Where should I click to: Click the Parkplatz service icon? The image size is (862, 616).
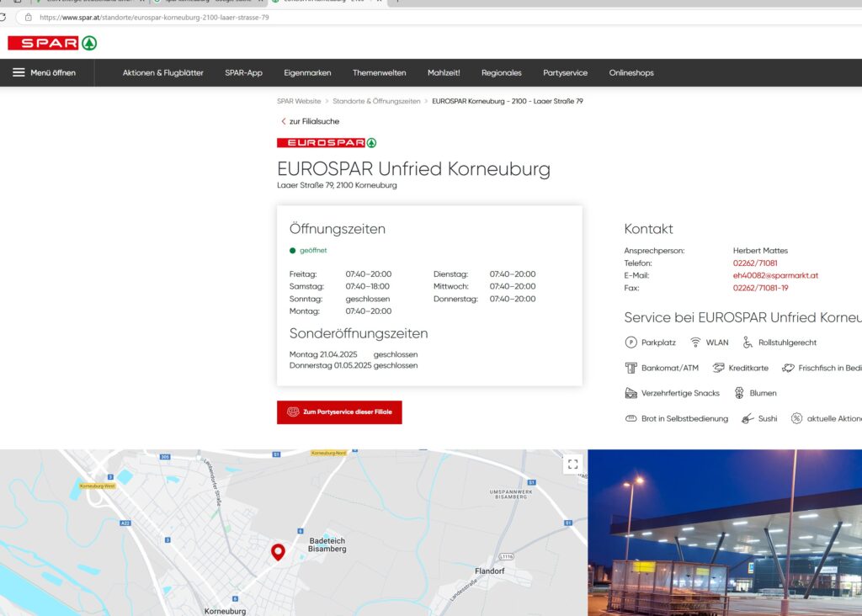tap(631, 343)
